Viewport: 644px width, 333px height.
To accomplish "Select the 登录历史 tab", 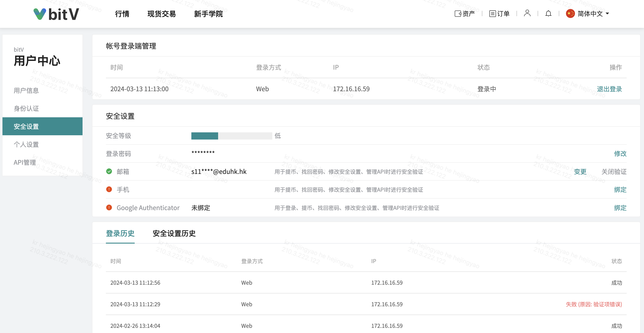I will point(120,233).
